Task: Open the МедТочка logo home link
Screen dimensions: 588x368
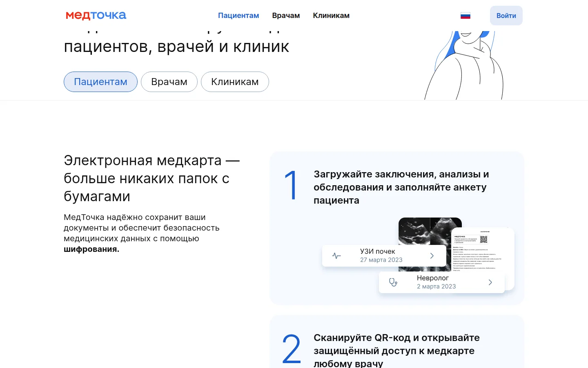Action: [96, 16]
